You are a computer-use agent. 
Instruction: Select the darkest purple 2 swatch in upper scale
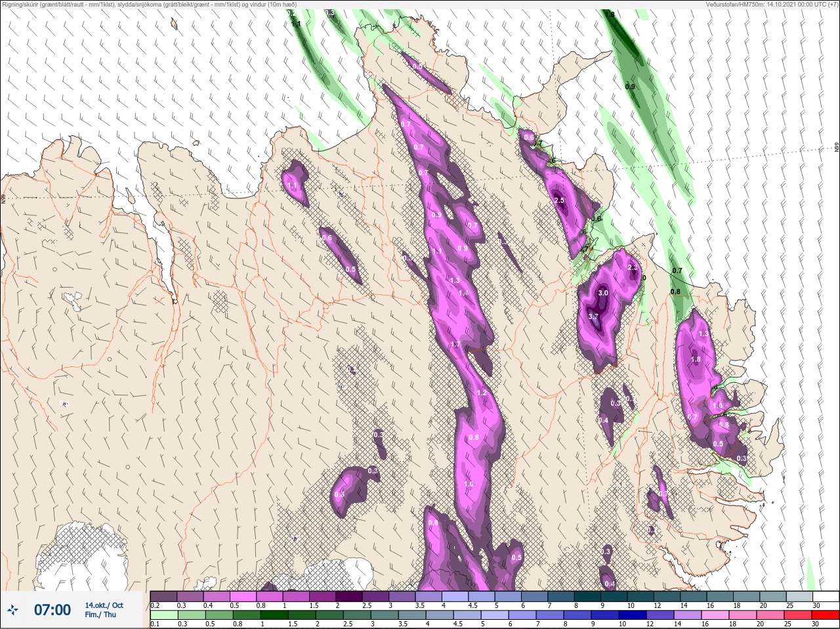tap(349, 596)
